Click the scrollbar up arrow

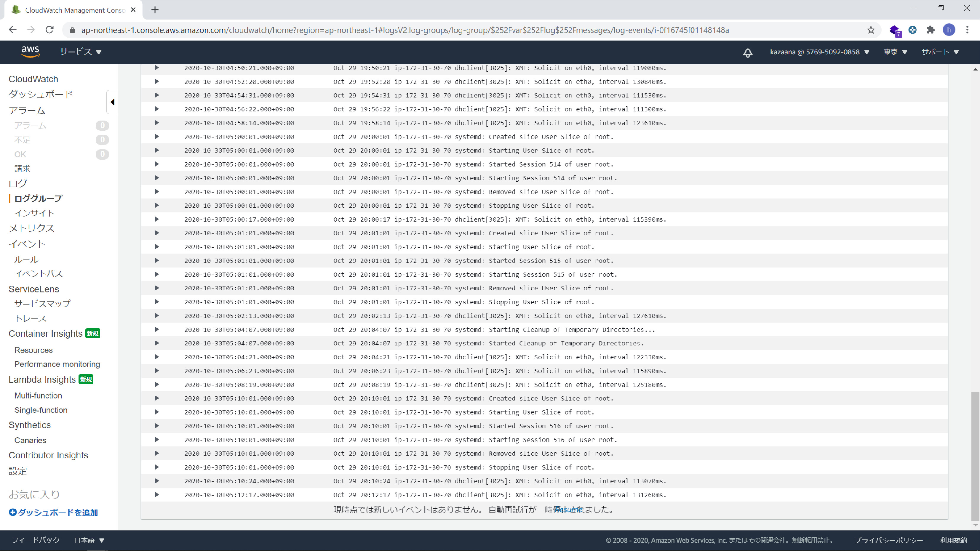click(975, 69)
